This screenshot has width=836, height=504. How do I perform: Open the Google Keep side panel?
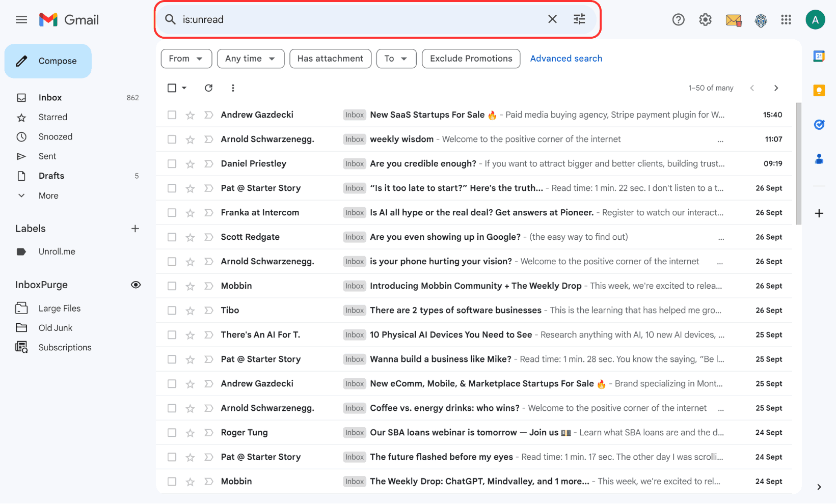[x=819, y=90]
